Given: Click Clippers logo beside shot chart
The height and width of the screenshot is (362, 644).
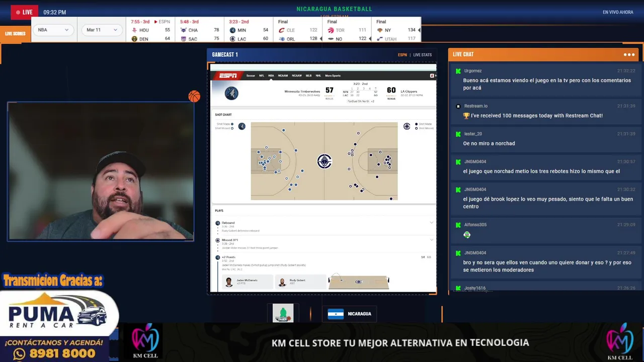Looking at the screenshot, I should point(407,126).
